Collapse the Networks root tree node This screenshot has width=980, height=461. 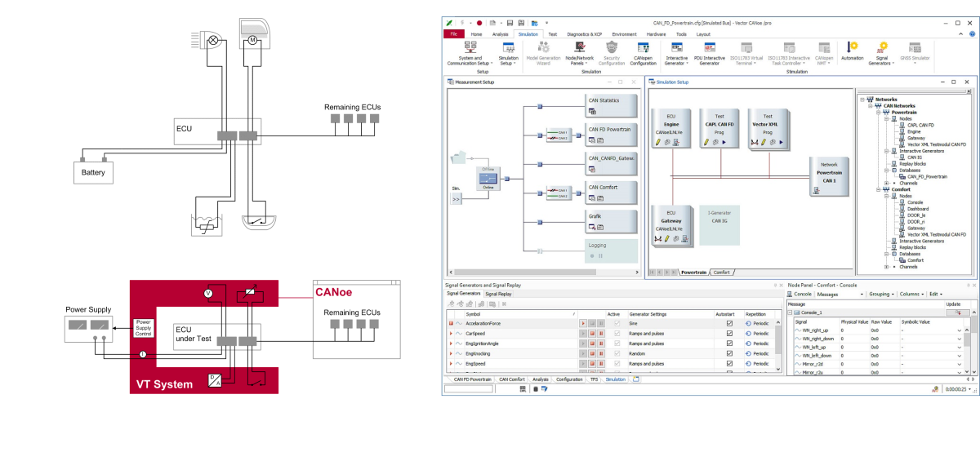[862, 100]
